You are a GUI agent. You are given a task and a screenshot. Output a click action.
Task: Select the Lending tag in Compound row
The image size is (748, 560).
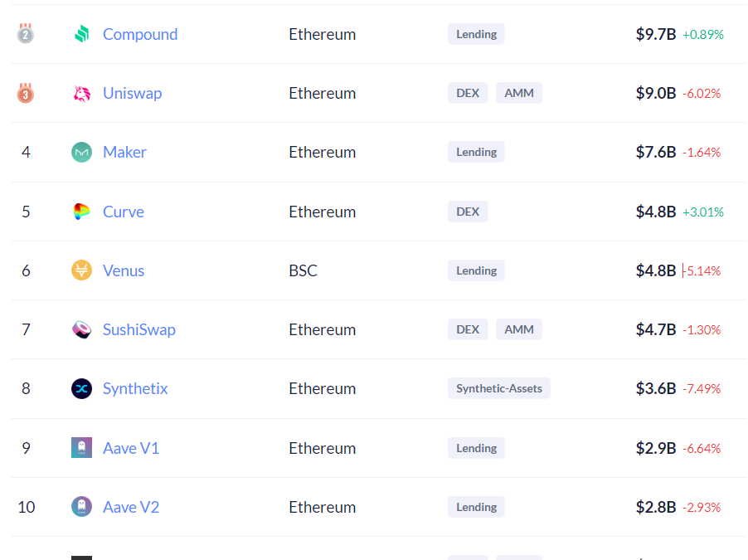(476, 34)
